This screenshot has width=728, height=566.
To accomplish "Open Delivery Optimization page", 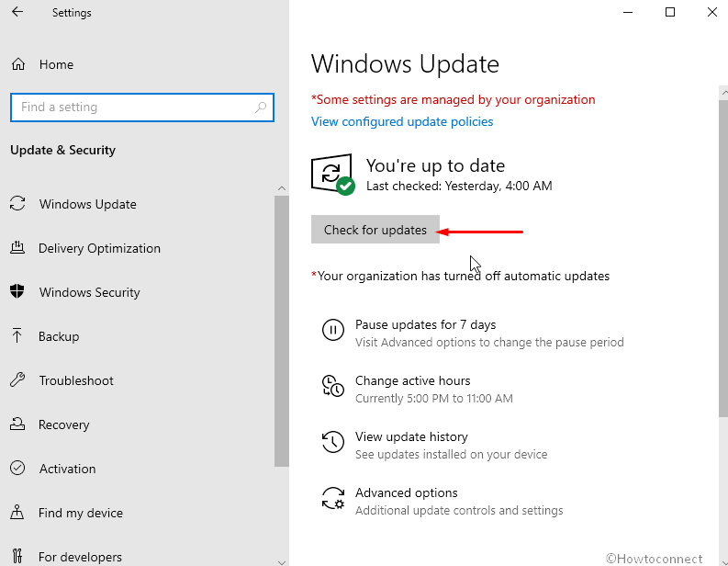I will pyautogui.click(x=99, y=248).
